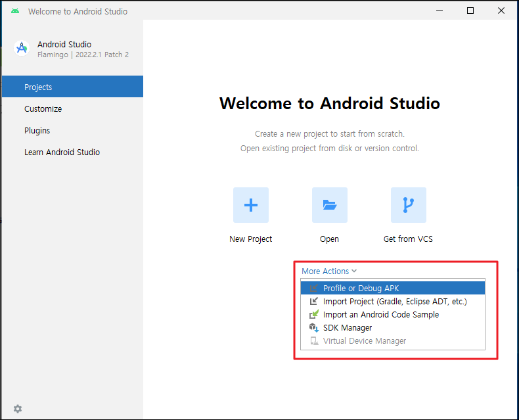
Task: Click the Get from VCS branch icon
Action: [408, 205]
